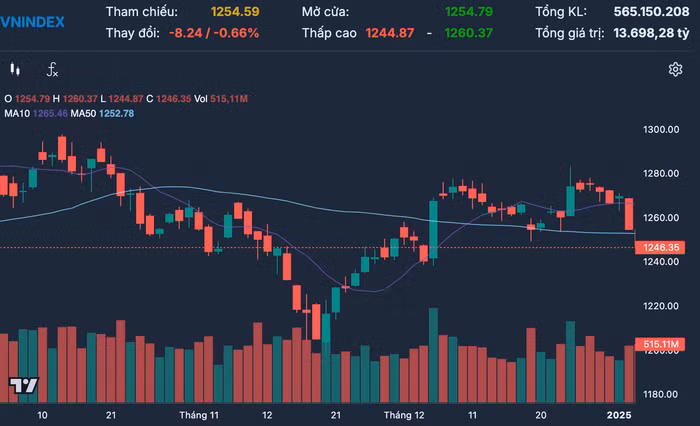
Task: Click the Thay đổi value -8.24 / -0.66%
Action: click(x=214, y=33)
